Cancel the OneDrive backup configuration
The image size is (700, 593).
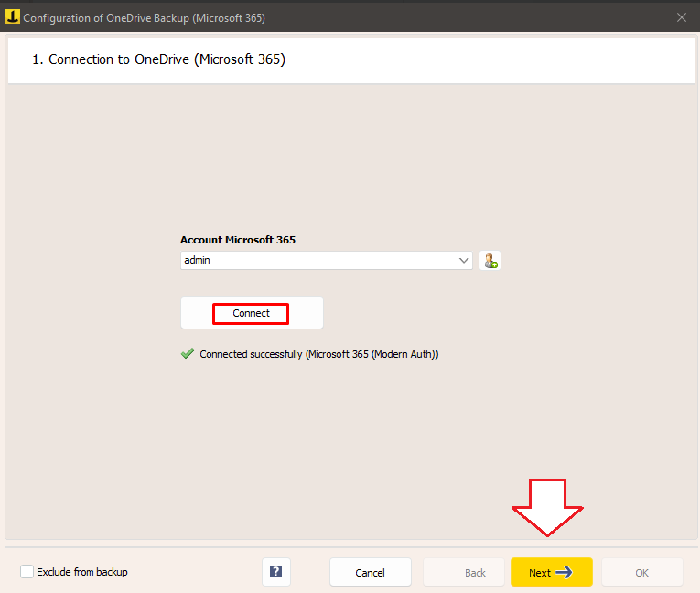click(x=370, y=572)
